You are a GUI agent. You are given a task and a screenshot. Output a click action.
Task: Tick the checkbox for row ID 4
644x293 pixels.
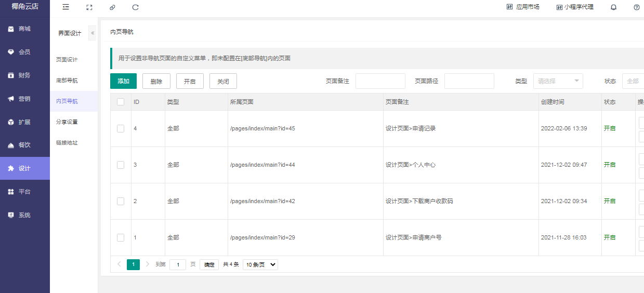(x=121, y=128)
